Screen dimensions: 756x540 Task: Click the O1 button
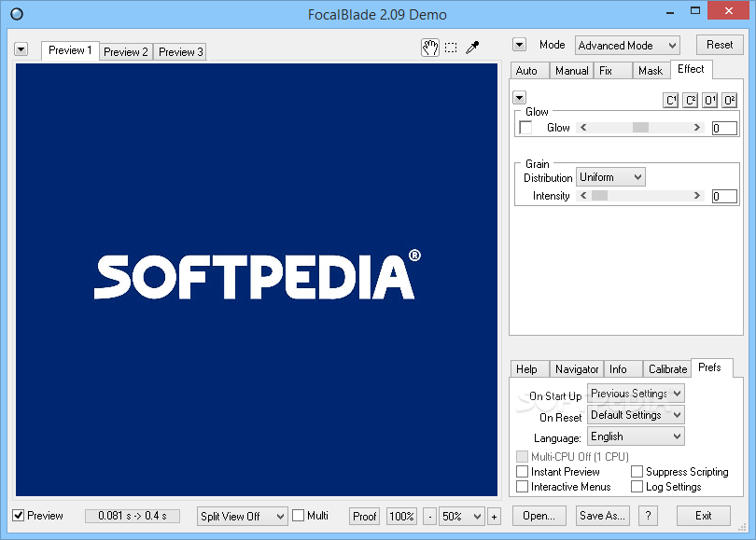(709, 100)
